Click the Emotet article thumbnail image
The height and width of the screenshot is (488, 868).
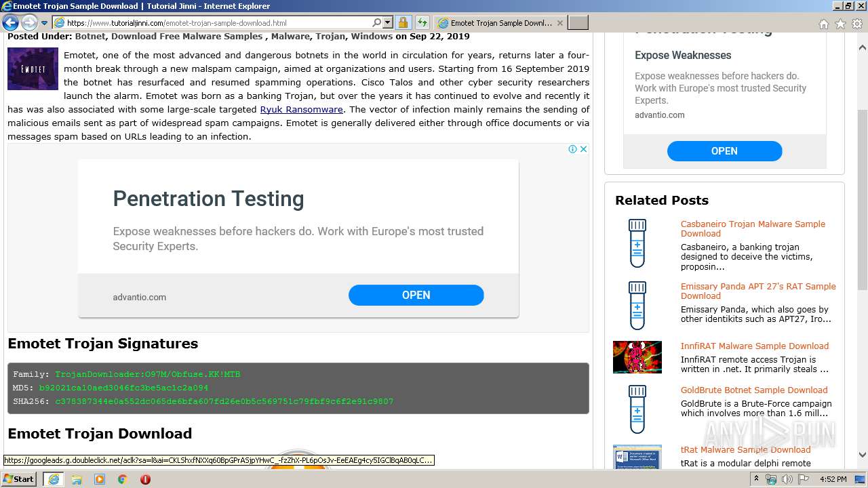tap(33, 68)
